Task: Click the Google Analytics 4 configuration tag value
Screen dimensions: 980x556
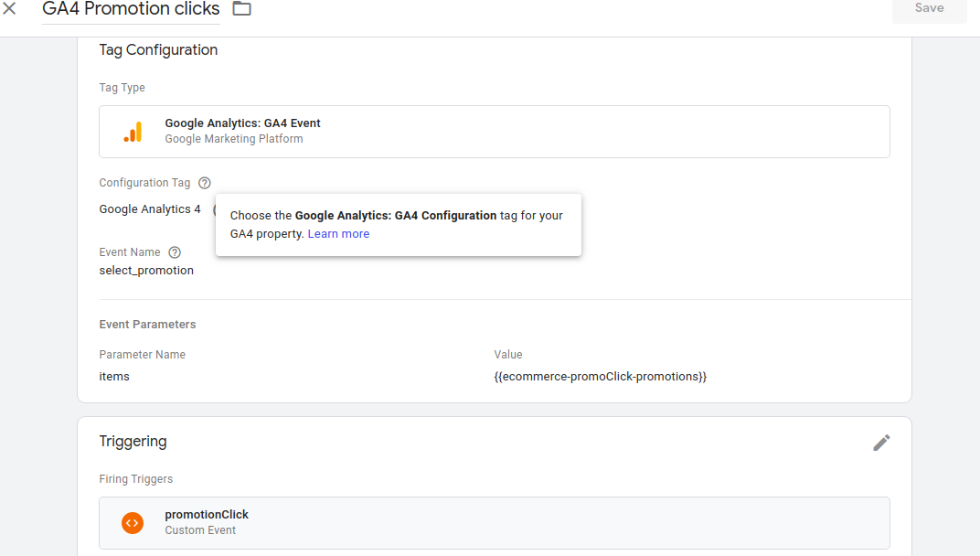Action: coord(150,209)
